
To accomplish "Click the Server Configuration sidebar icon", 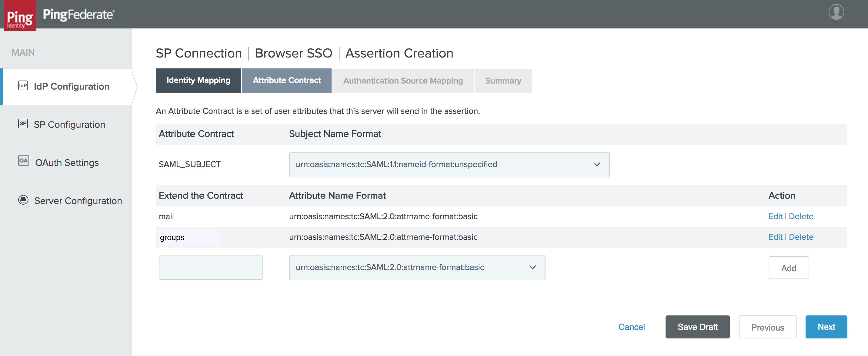I will pos(23,200).
